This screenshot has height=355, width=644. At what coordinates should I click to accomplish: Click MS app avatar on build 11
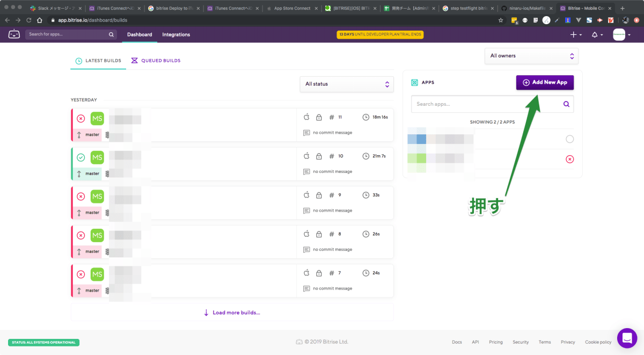97,119
